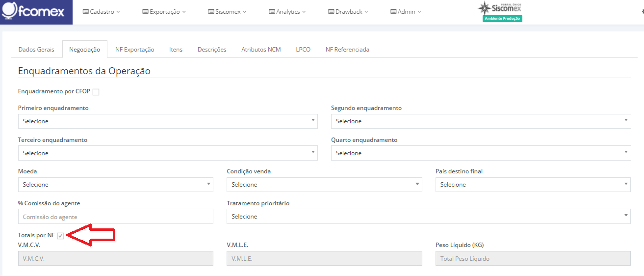Image resolution: width=644 pixels, height=276 pixels.
Task: Expand the Segundo enquadramento dropdown
Action: 481,121
